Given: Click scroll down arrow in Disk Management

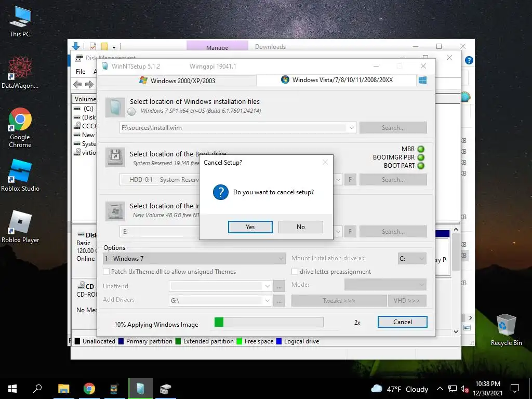Looking at the screenshot, I should [x=456, y=331].
